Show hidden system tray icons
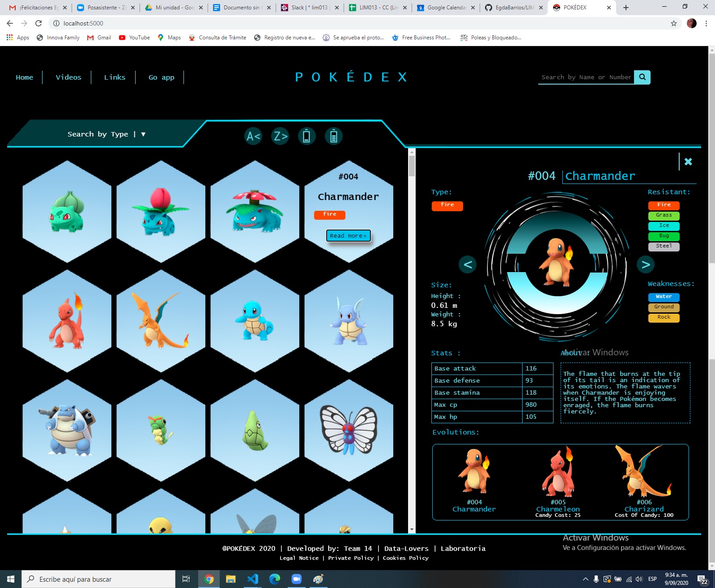Screen dimensions: 715x588 pos(585,579)
